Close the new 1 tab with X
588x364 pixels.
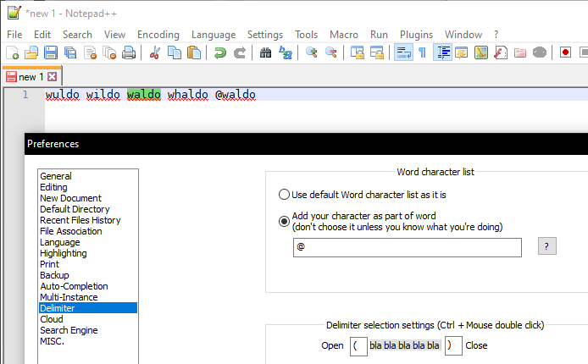point(53,77)
